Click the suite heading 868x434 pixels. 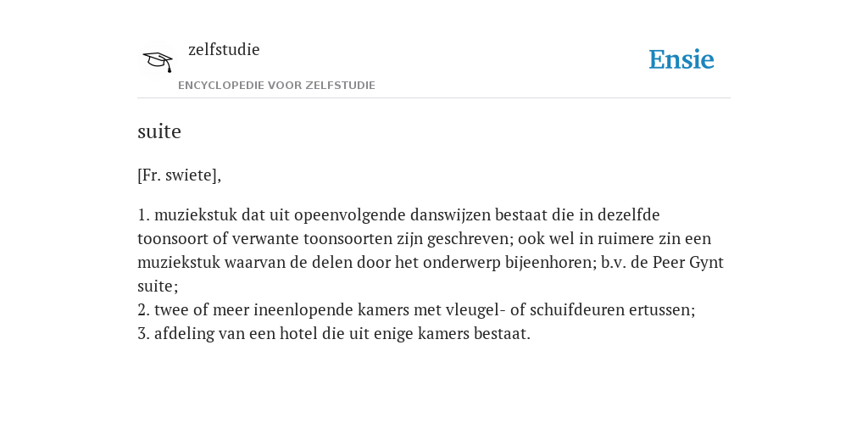click(159, 131)
